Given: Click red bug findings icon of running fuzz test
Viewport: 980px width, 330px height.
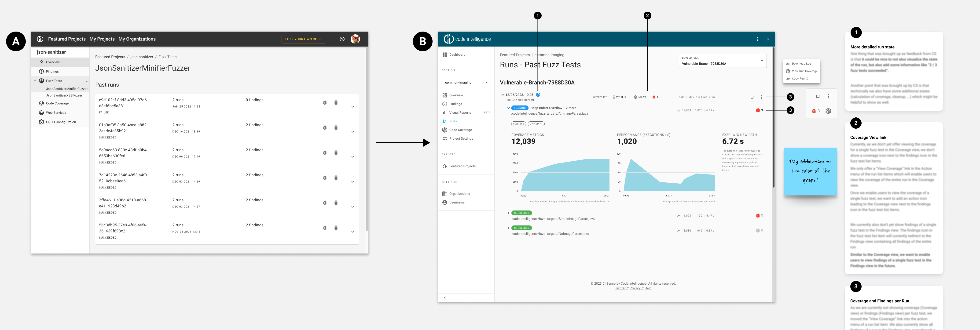Looking at the screenshot, I should (x=757, y=110).
